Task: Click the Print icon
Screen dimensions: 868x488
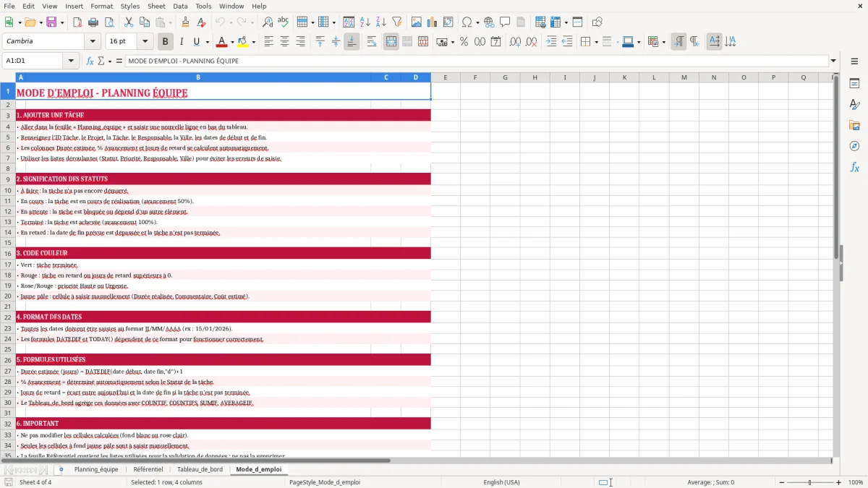Action: click(x=93, y=22)
